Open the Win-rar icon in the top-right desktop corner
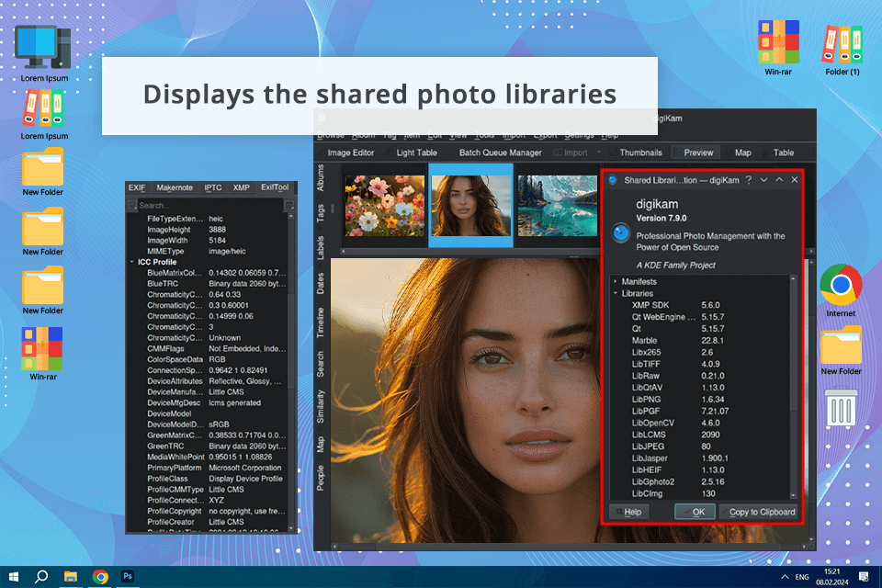Image resolution: width=882 pixels, height=588 pixels. click(x=778, y=49)
